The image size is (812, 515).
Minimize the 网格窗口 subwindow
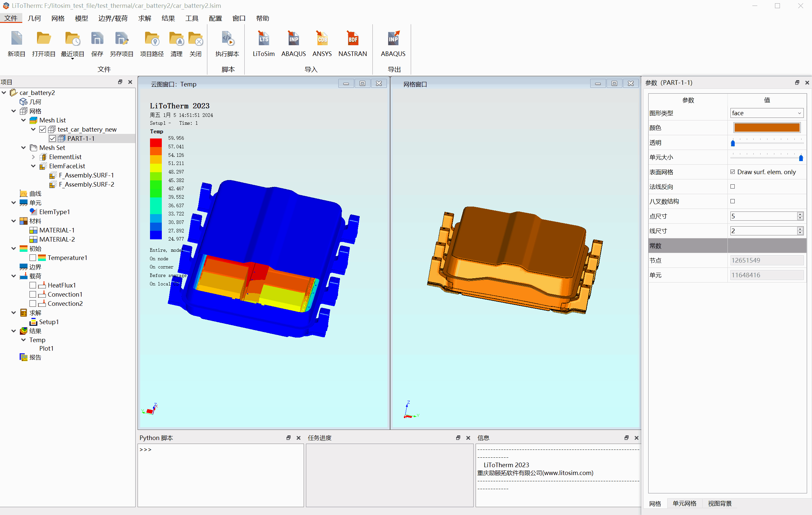(x=598, y=83)
